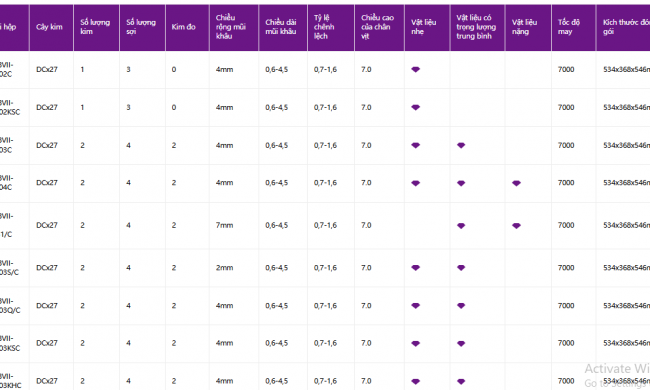Click '0,6-4,5' cell in the 7mm row
Viewport: 650px width, 390px height.
coord(276,225)
